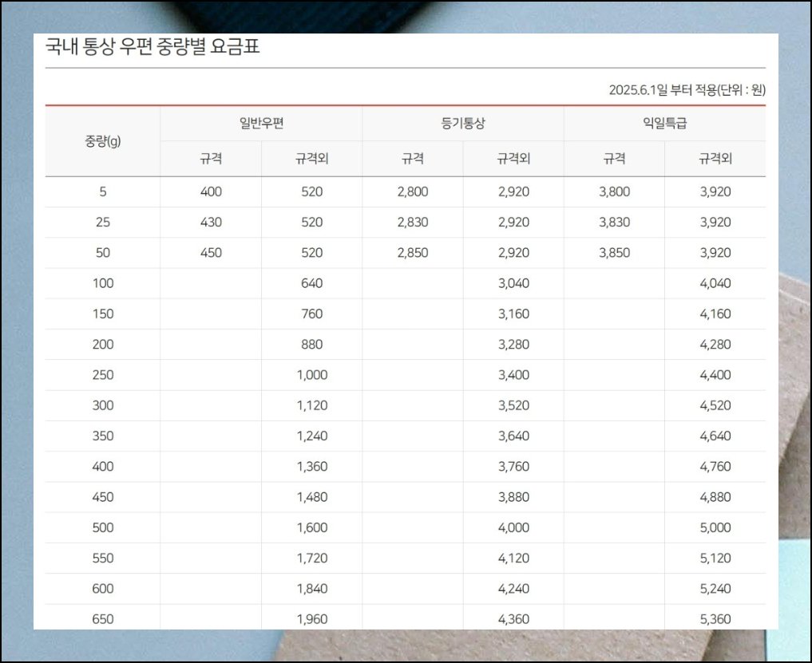Click fee '3,040' in the 100g row

tap(513, 283)
